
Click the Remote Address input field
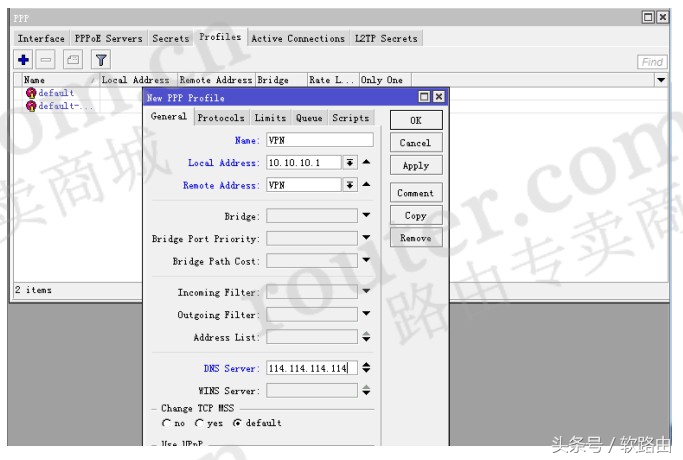click(304, 185)
